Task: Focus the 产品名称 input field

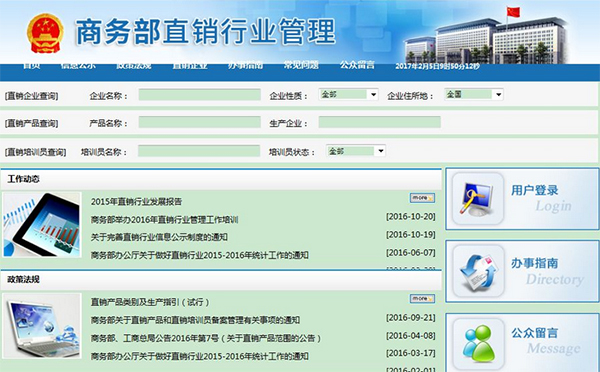Action: point(199,122)
